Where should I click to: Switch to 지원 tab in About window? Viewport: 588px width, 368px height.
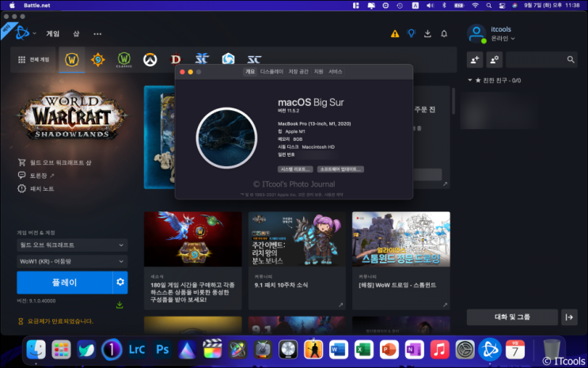point(318,72)
